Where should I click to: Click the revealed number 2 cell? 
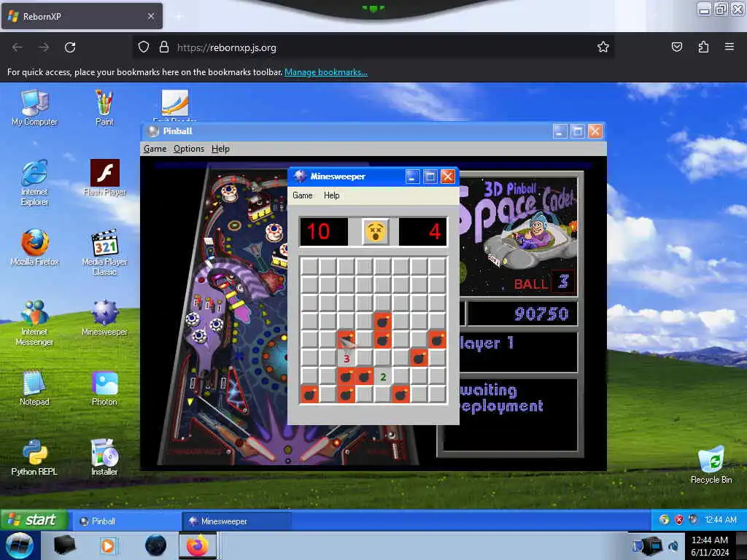tap(382, 377)
